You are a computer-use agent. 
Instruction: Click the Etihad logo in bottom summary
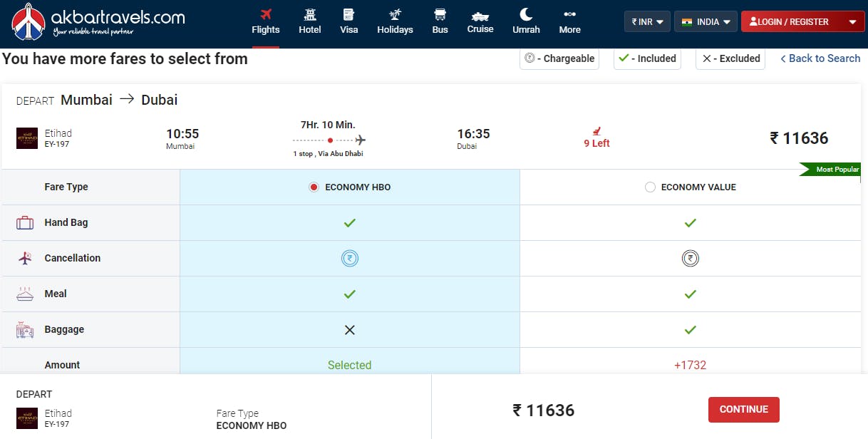[x=27, y=418]
